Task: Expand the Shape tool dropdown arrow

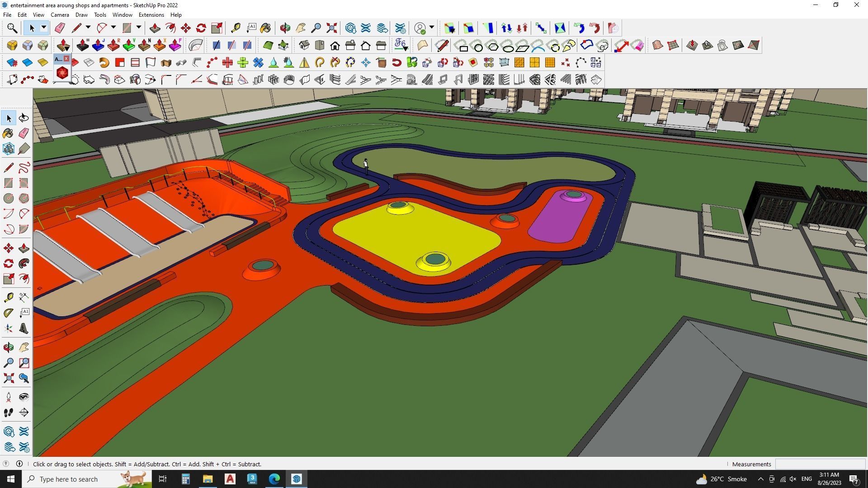Action: click(139, 28)
